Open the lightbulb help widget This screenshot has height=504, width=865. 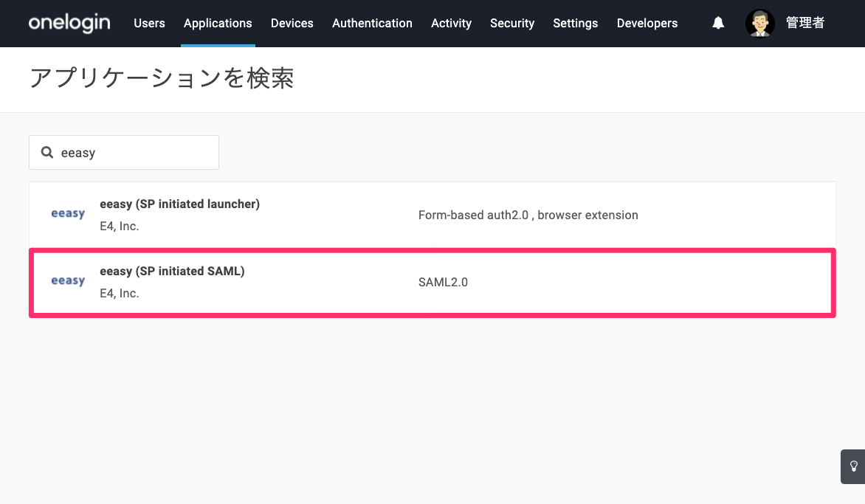click(x=853, y=466)
